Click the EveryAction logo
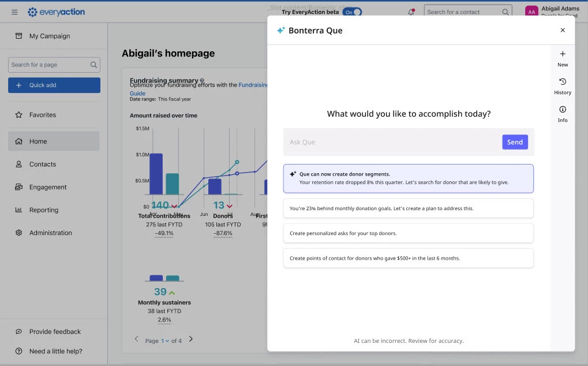The height and width of the screenshot is (366, 588). click(x=56, y=12)
